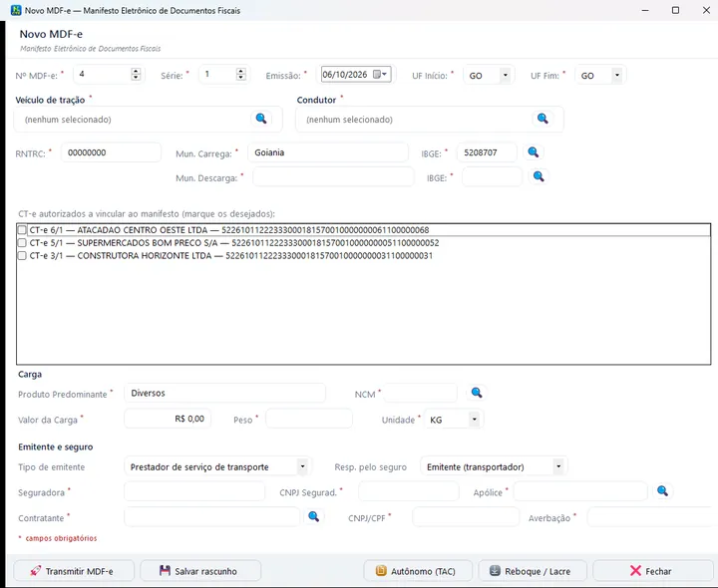Search IBGE code for Mun. Carrega
718x588 pixels.
[x=533, y=152]
